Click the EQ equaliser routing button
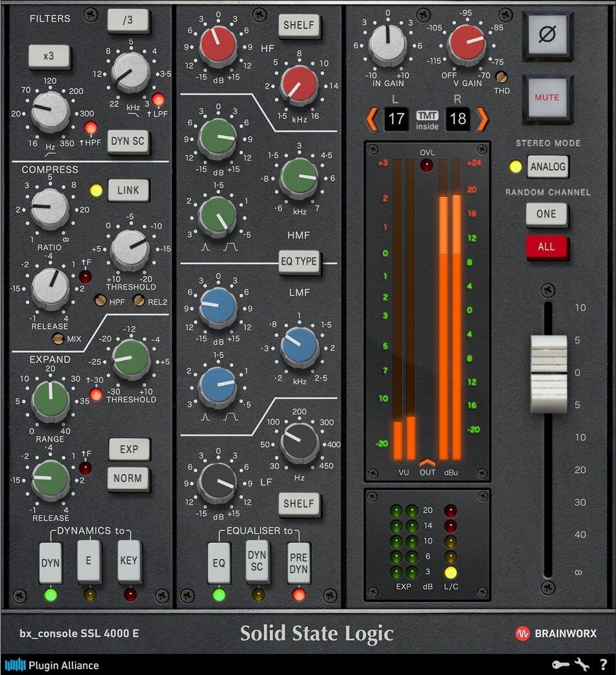This screenshot has height=675, width=616. coord(219,562)
